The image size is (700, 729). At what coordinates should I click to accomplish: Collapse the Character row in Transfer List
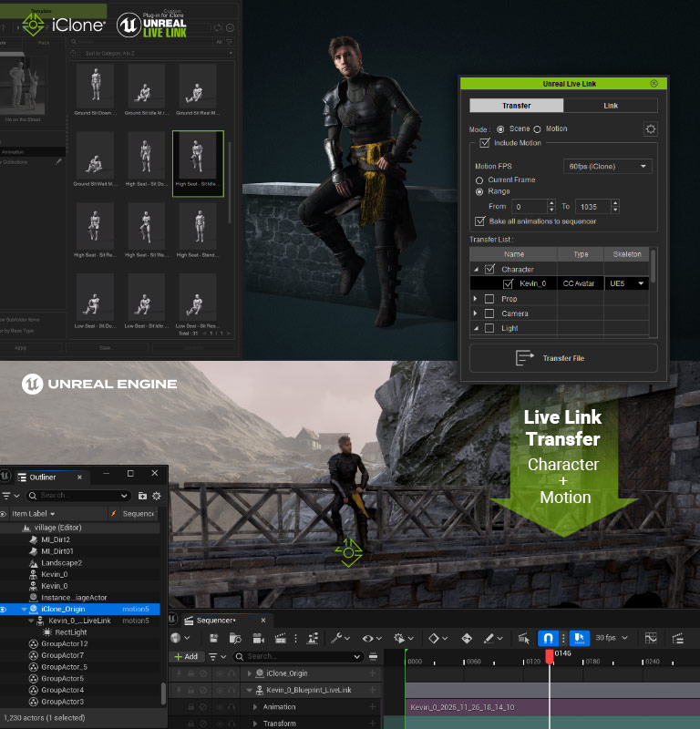(476, 270)
